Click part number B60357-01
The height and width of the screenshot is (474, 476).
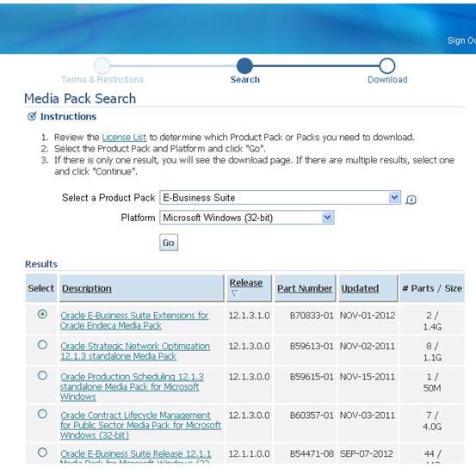(312, 415)
